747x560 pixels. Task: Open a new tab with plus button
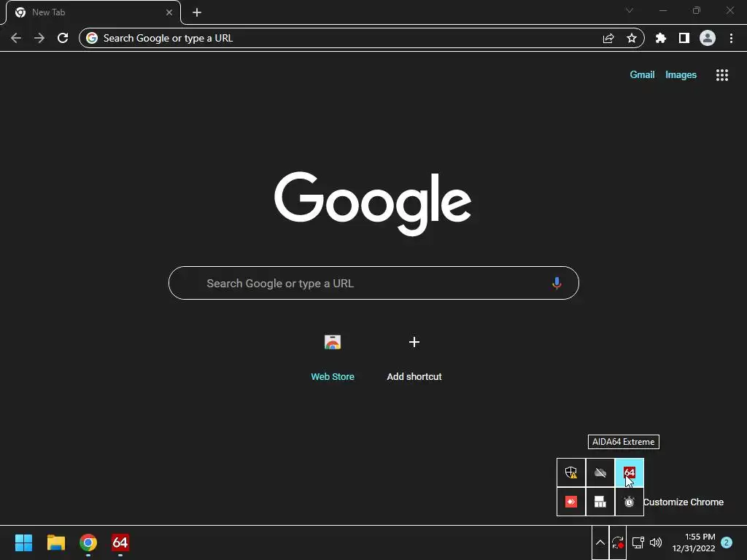[197, 12]
